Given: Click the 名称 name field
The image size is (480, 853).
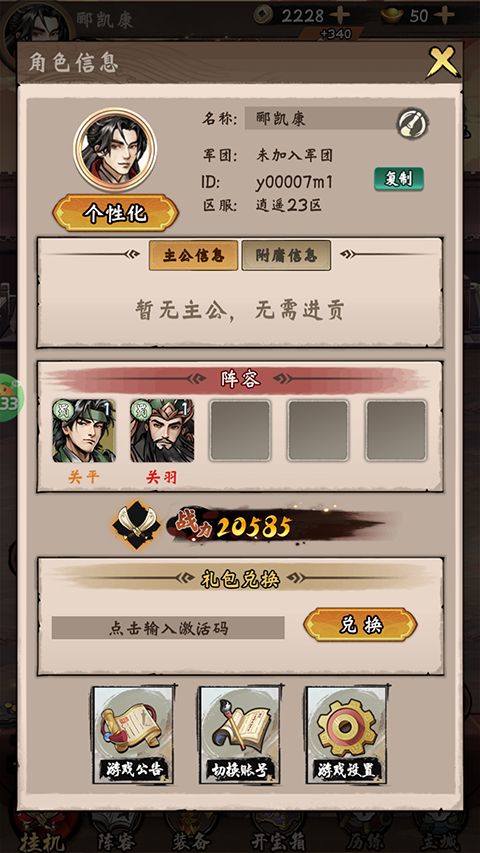Looking at the screenshot, I should (322, 118).
